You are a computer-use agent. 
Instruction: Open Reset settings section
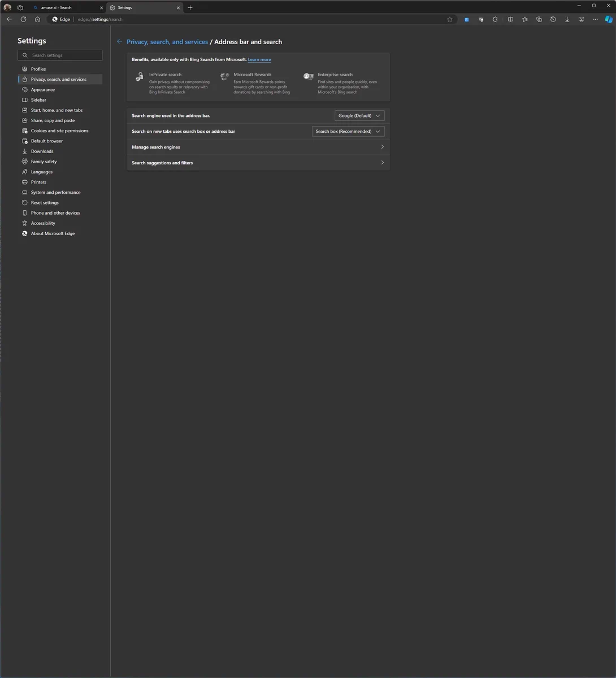(60, 203)
